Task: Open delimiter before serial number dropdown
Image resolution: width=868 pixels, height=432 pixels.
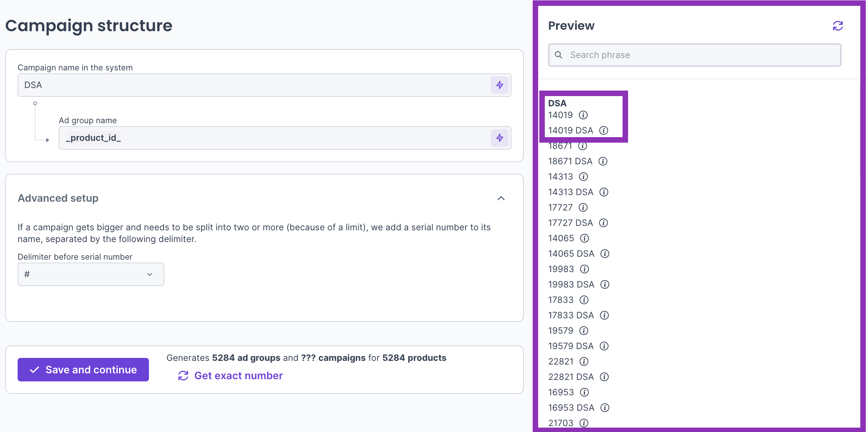Action: tap(91, 274)
